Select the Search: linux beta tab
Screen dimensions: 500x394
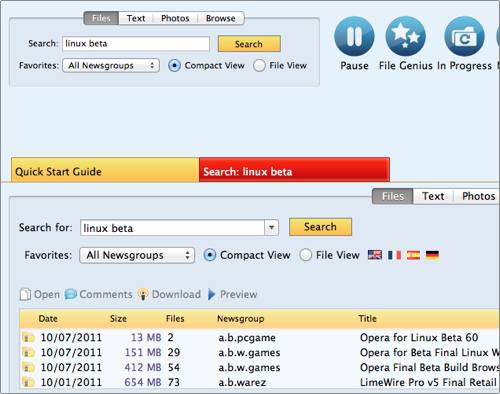tap(294, 170)
